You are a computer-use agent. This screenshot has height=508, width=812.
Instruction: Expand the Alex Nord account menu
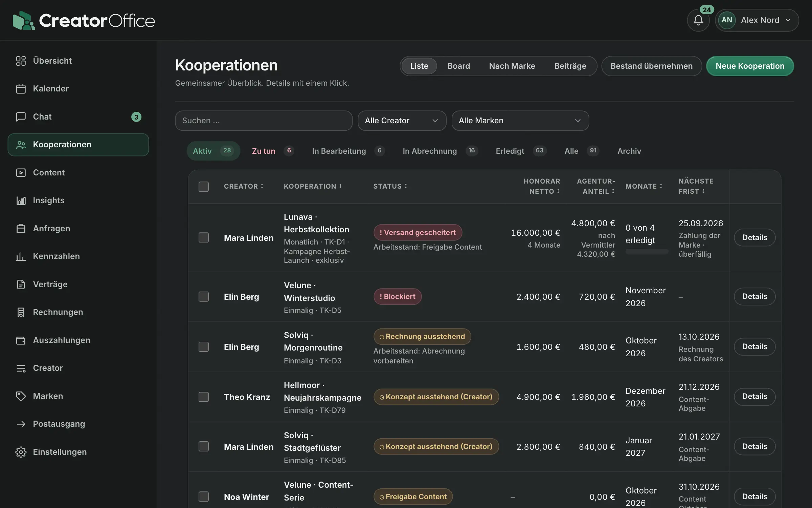(x=757, y=20)
